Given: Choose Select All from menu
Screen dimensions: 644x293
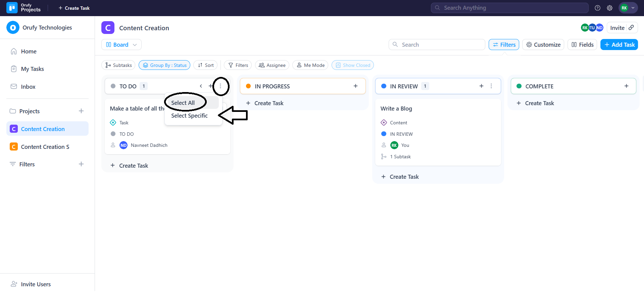Looking at the screenshot, I should 183,103.
